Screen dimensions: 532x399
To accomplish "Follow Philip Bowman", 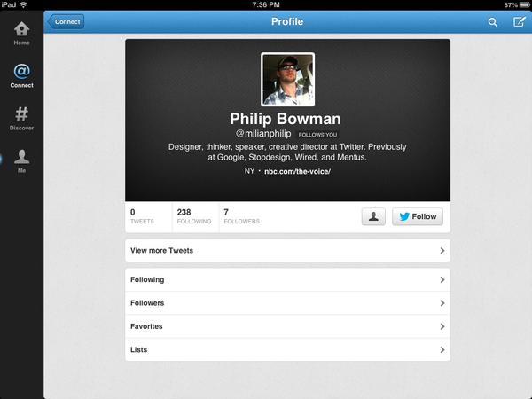I will coord(418,216).
